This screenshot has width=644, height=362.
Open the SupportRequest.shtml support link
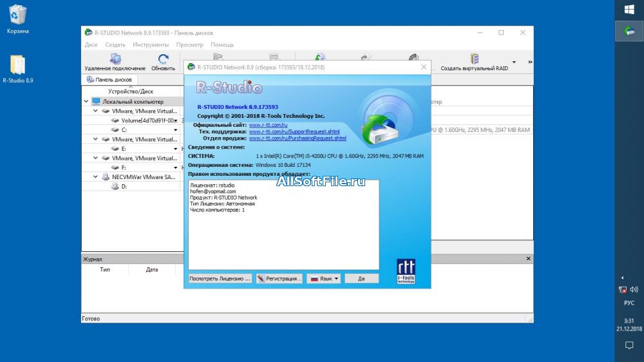click(294, 131)
